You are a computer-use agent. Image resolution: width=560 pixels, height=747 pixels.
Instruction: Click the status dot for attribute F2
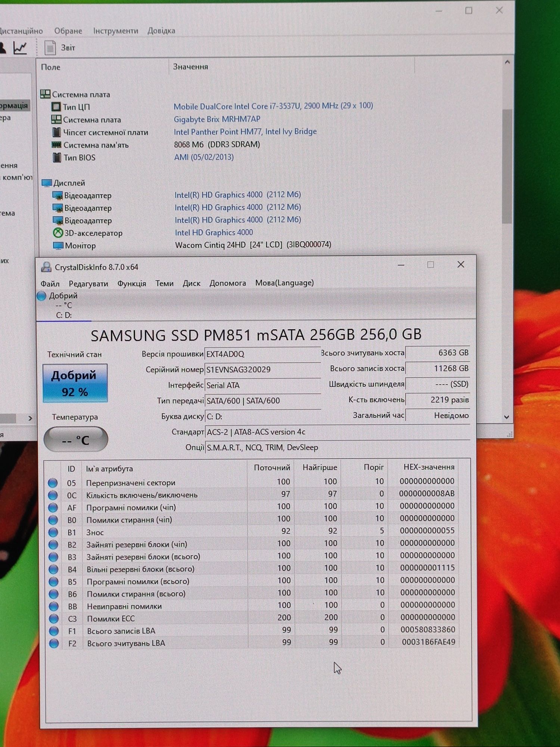click(x=54, y=643)
